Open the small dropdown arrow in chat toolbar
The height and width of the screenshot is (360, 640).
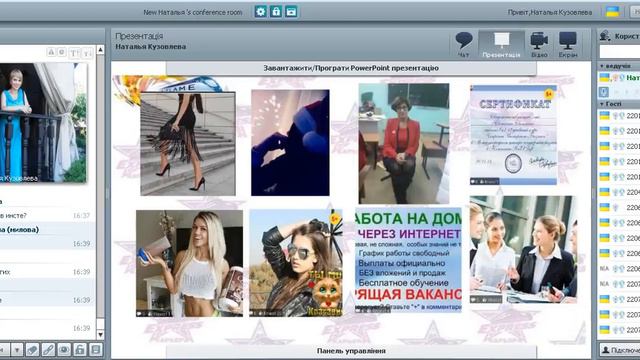[x=17, y=350]
